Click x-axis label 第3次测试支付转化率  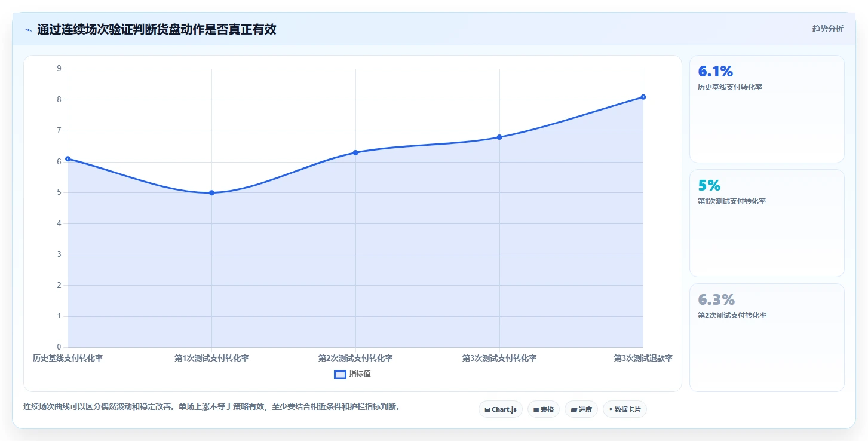coord(499,359)
